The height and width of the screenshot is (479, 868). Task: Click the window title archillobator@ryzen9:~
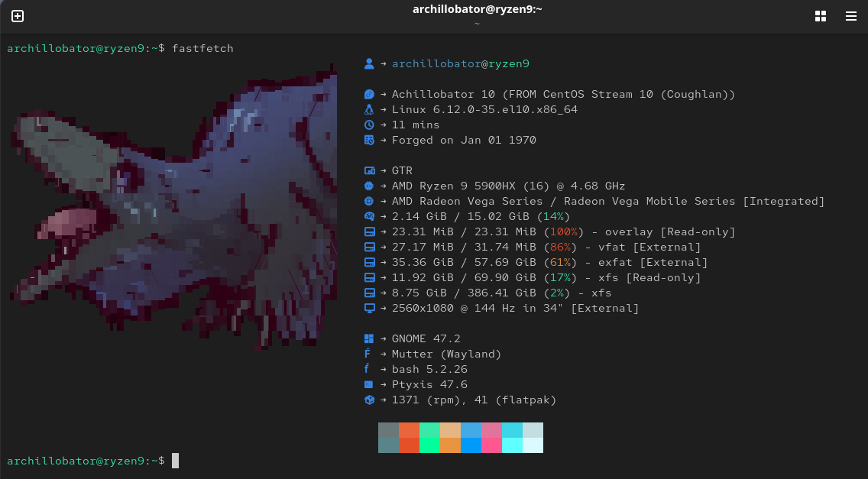478,9
